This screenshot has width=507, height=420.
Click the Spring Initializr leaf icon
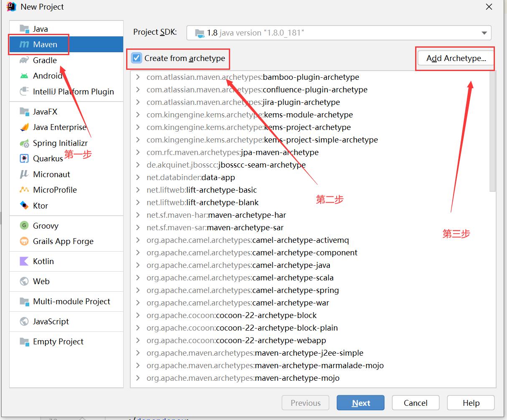click(24, 143)
